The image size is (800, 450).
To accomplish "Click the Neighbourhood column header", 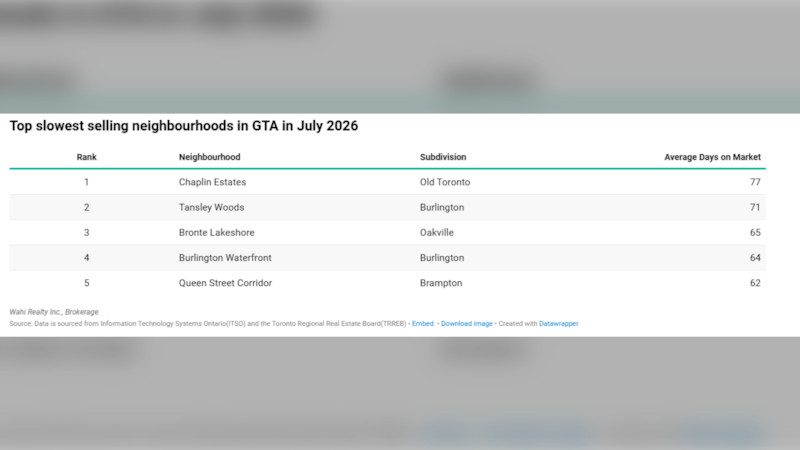I will [210, 157].
